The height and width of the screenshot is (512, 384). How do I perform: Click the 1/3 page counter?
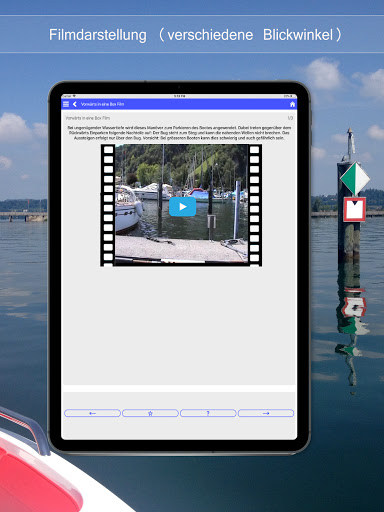290,118
